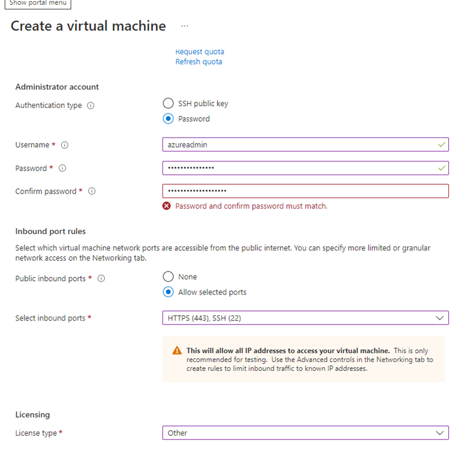Click the Request quota link
476x451 pixels.
tap(200, 51)
